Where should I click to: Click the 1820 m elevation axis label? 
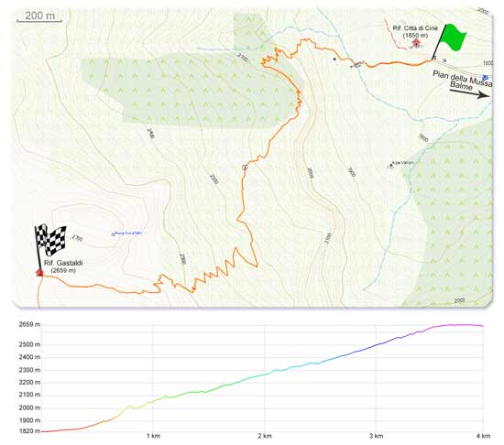[x=29, y=431]
